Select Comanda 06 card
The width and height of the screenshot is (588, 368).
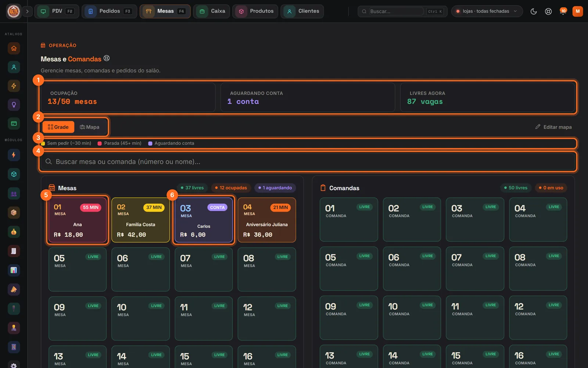click(x=412, y=269)
